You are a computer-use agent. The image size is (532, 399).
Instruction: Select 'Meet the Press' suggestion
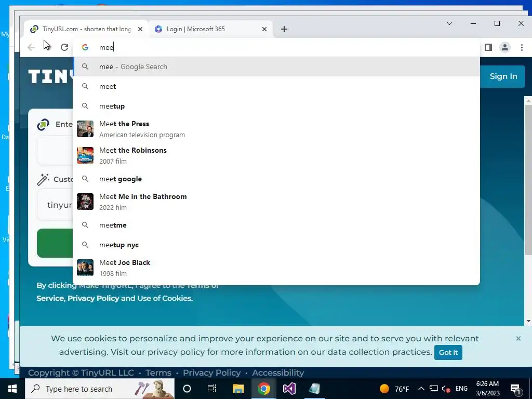[276, 129]
